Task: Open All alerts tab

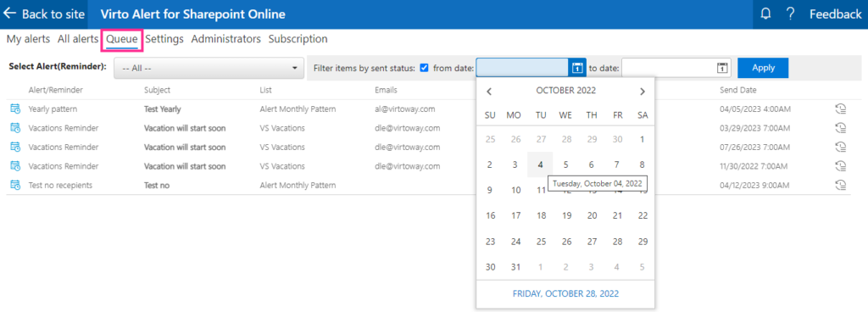Action: [78, 39]
